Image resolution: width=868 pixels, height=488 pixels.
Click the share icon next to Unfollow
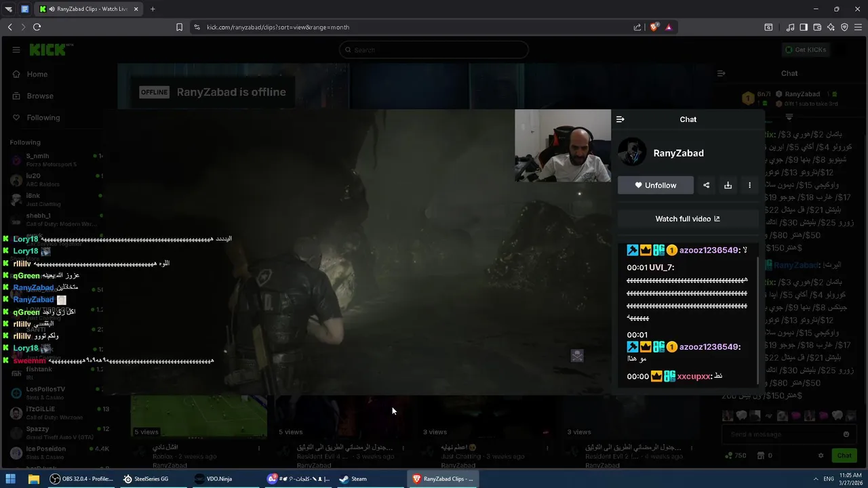coord(706,185)
